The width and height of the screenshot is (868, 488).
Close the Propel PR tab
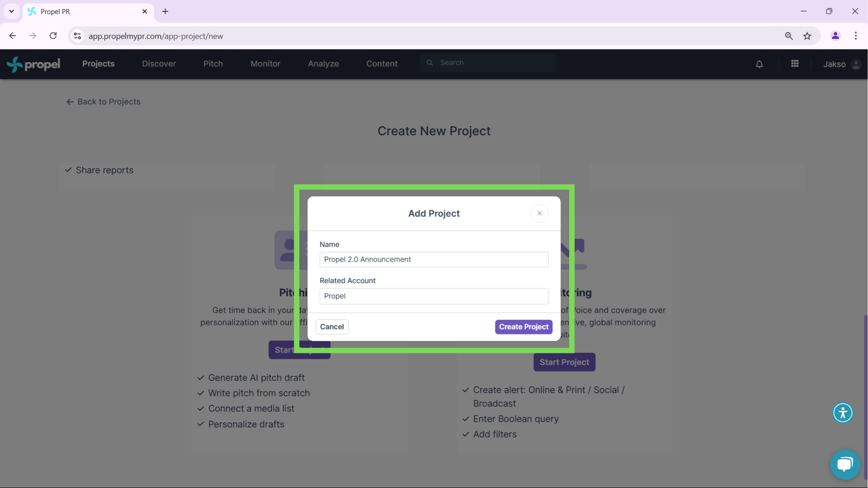tap(145, 11)
